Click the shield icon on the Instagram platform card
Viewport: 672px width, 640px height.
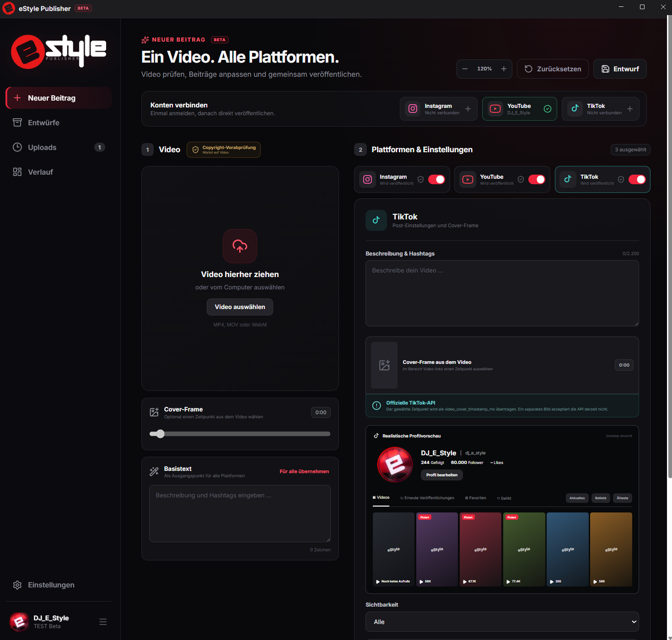[x=420, y=179]
